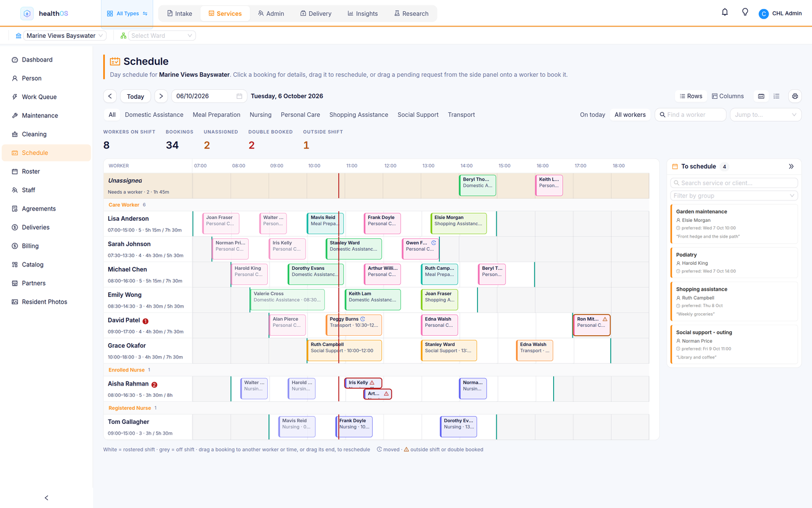Filter schedule by Transport

[x=461, y=115]
